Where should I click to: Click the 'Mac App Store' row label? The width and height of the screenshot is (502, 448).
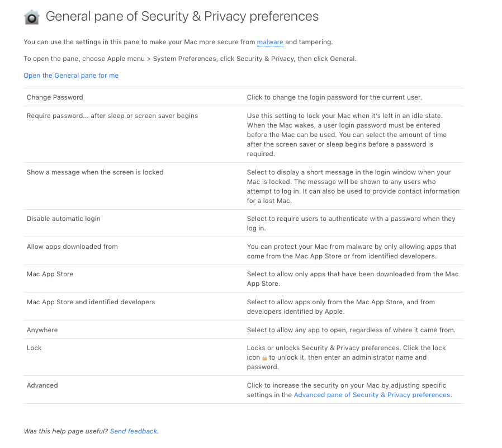tap(50, 274)
